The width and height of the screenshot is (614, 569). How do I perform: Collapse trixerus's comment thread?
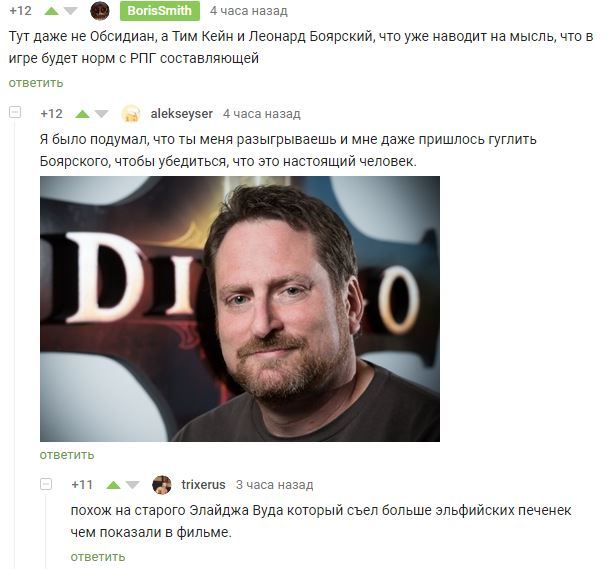click(x=46, y=484)
